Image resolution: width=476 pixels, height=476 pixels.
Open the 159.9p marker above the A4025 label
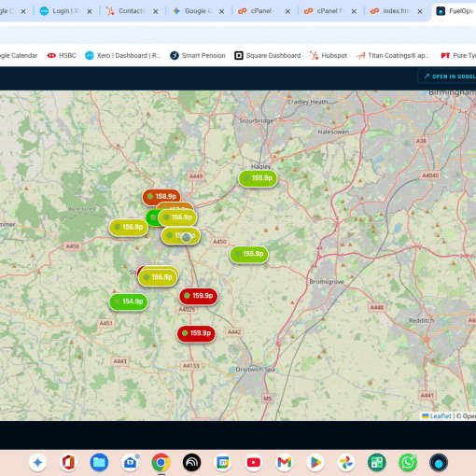pyautogui.click(x=198, y=296)
